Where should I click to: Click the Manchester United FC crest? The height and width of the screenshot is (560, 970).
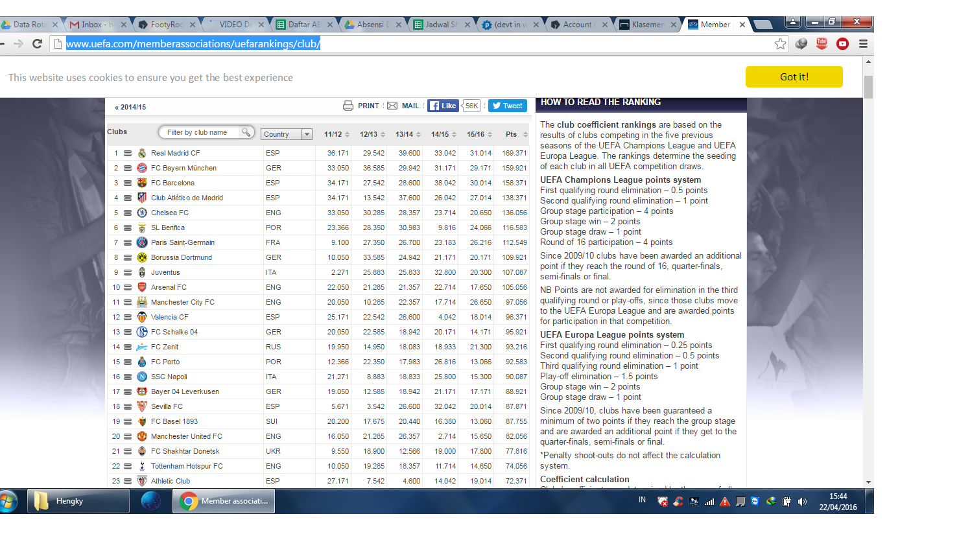(142, 436)
